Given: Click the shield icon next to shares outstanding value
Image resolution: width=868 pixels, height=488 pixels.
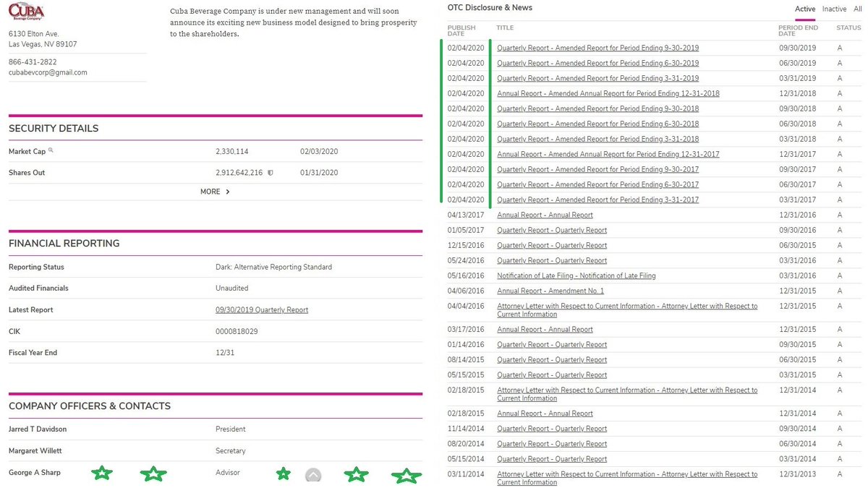Looking at the screenshot, I should coord(270,173).
